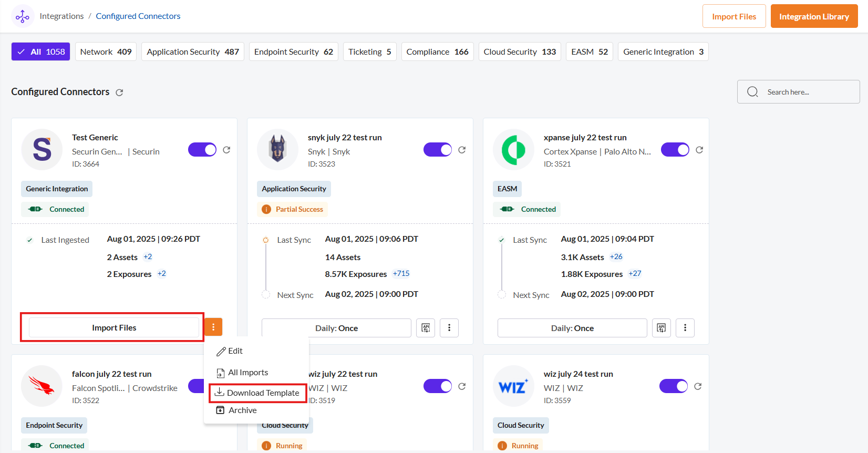
Task: Disable the Test Generic connector toggle
Action: (202, 150)
